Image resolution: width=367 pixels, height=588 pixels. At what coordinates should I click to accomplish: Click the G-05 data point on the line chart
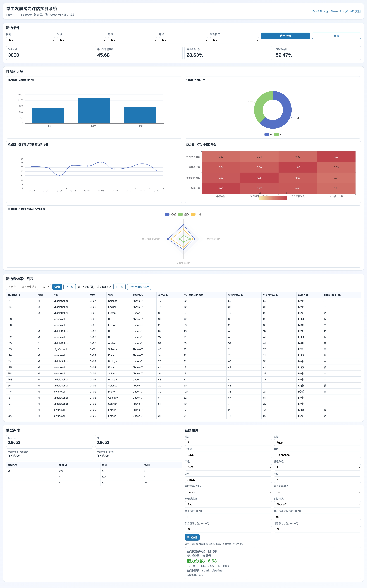click(60, 175)
